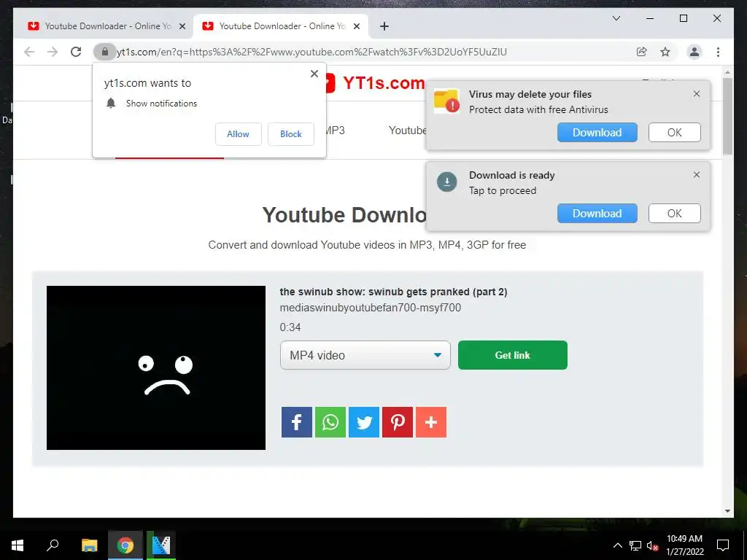Click the Chrome taskbar icon
The height and width of the screenshot is (560, 747).
click(x=125, y=545)
